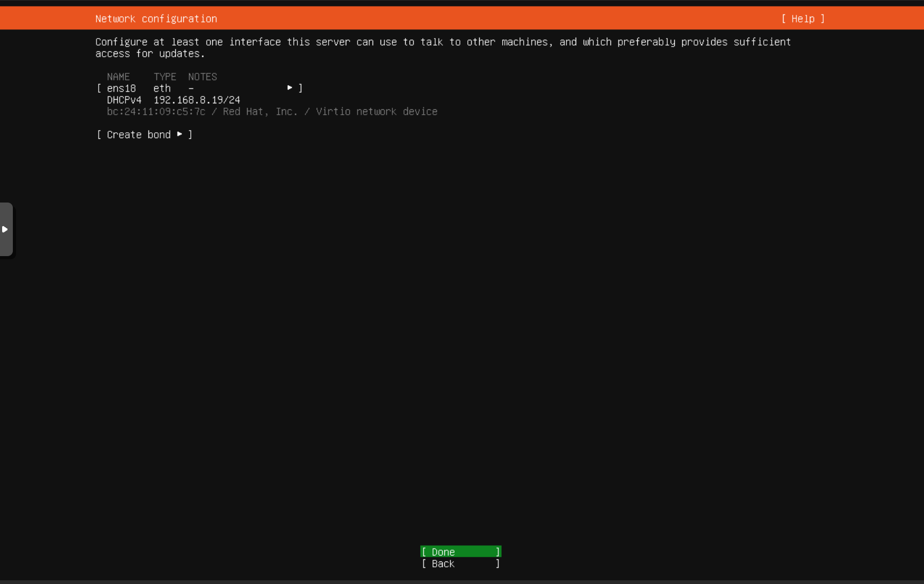Screen dimensions: 924x584
Task: Click the eth type value
Action: [x=162, y=88]
